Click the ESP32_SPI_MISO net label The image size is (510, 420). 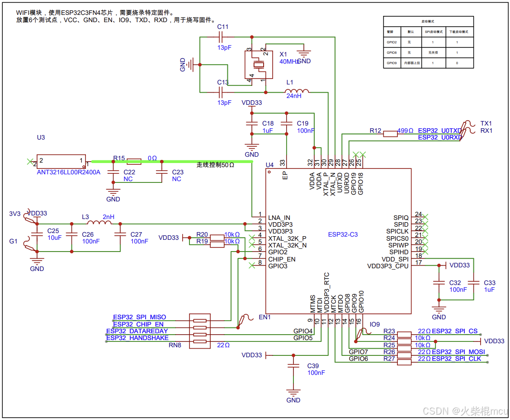coord(140,317)
